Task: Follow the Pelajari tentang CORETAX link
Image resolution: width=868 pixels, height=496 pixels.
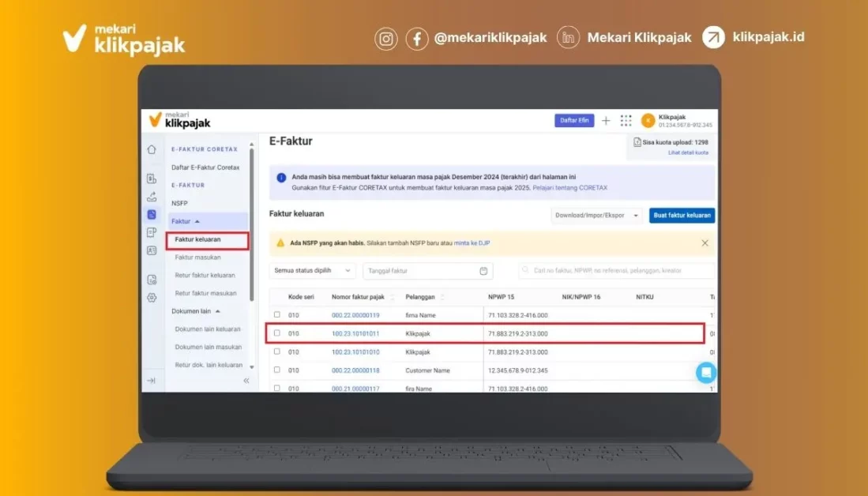Action: pos(569,188)
